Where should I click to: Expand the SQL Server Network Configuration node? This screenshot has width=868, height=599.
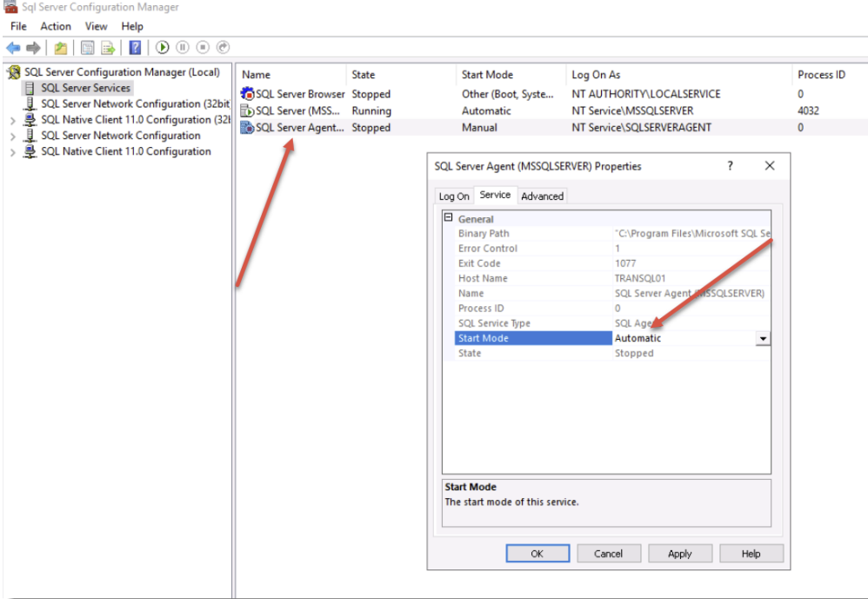click(x=13, y=136)
